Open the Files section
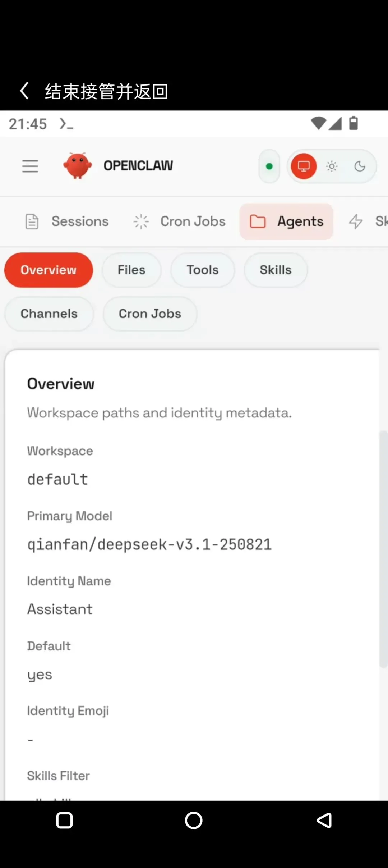The image size is (388, 868). pos(131,270)
